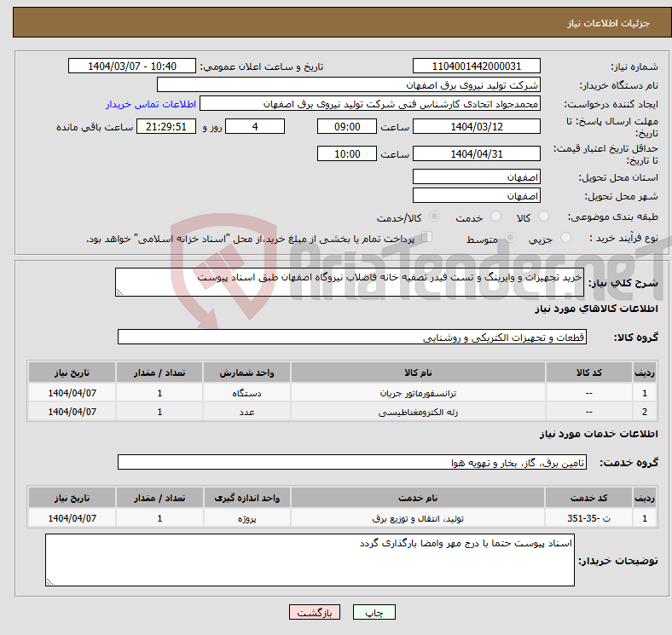
Task: Click the buyer organization name field
Action: click(x=349, y=85)
